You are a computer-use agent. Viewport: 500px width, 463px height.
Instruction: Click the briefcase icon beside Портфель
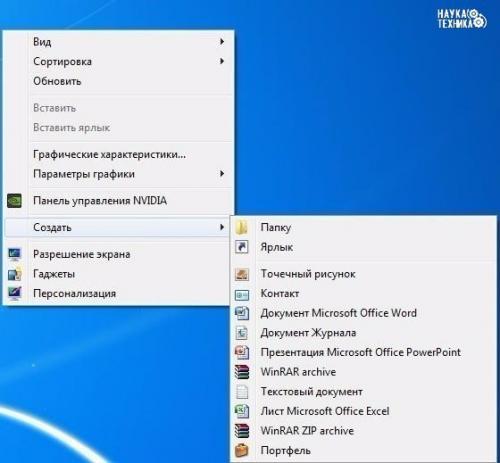point(242,450)
